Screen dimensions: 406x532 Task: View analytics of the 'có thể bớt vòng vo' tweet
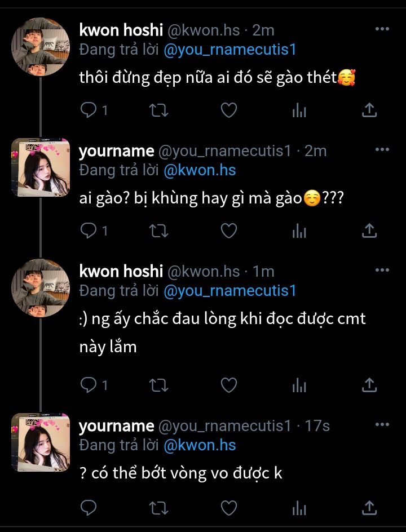[299, 507]
